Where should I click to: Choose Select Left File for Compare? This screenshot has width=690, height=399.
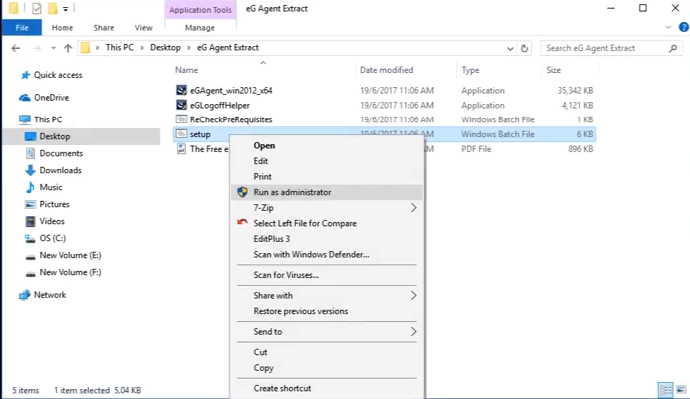pos(327,223)
